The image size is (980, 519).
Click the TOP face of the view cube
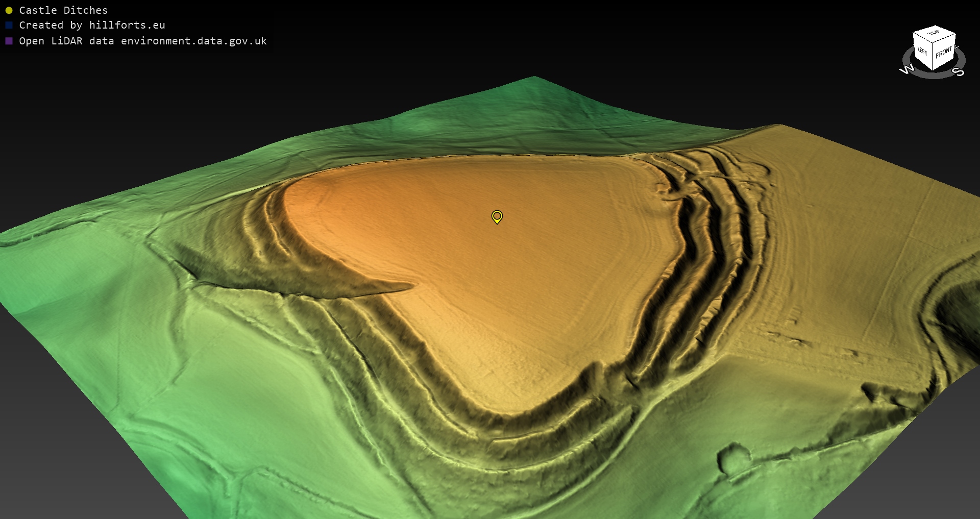click(934, 33)
